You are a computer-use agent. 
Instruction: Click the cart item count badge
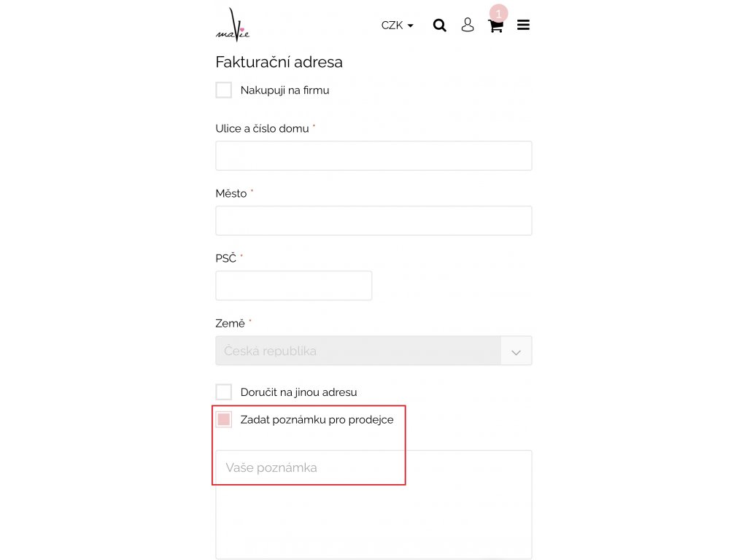[x=499, y=13]
